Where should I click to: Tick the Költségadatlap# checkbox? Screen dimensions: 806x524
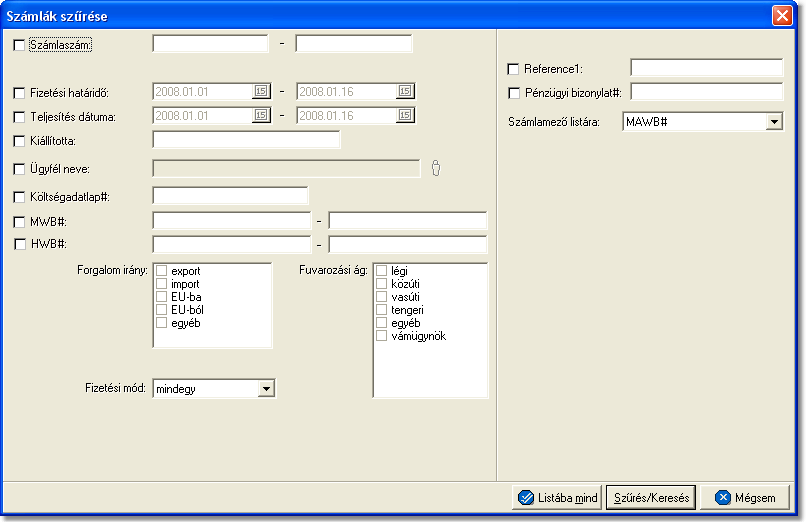(x=19, y=197)
